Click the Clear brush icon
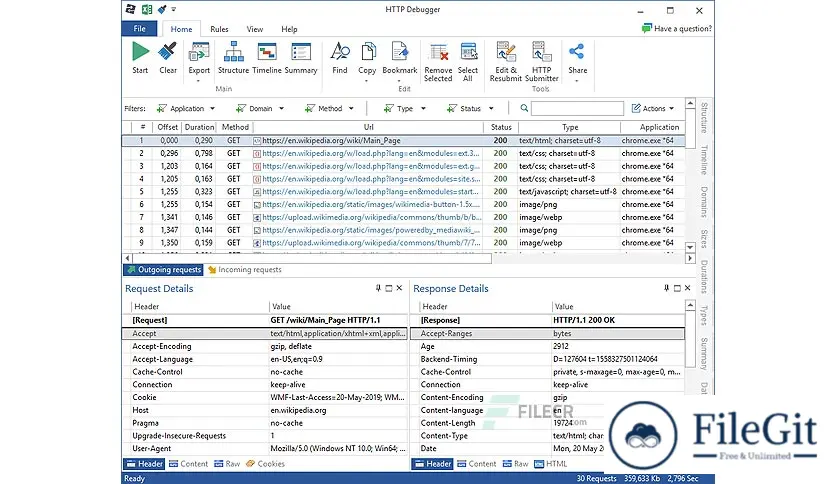The height and width of the screenshot is (484, 836). coord(167,52)
